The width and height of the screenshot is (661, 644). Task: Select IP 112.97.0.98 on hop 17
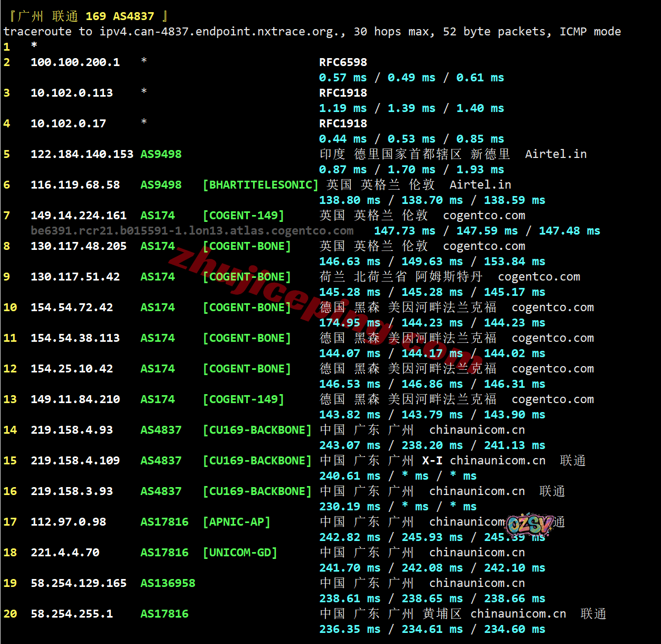[x=68, y=522]
